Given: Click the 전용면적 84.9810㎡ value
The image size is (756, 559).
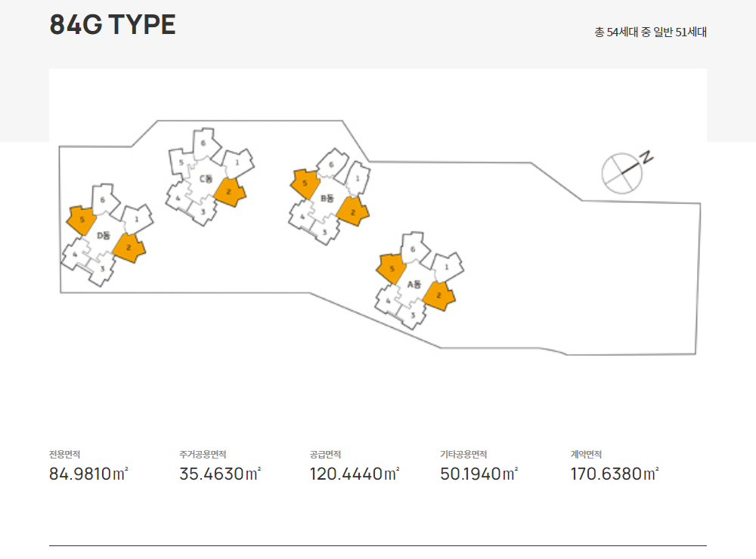Looking at the screenshot, I should 88,474.
